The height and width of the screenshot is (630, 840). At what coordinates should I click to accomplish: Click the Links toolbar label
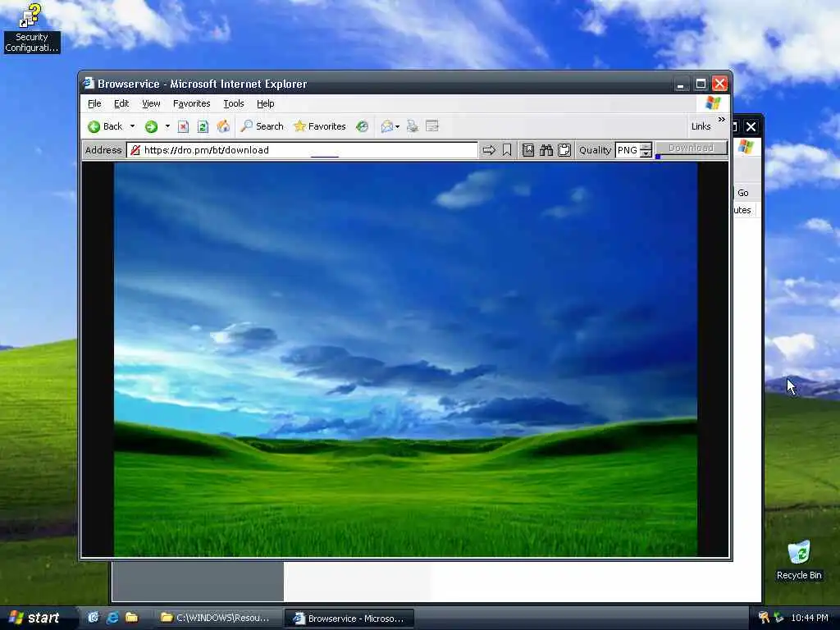coord(701,126)
